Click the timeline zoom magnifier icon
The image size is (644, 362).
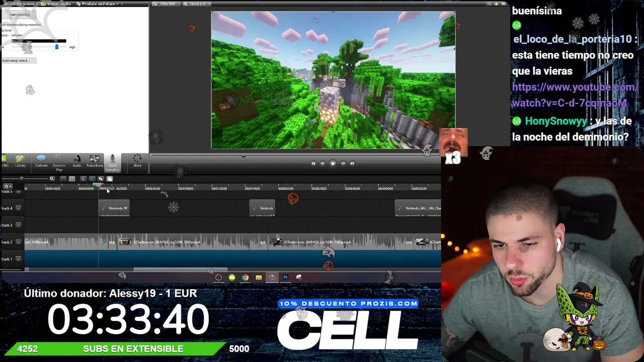coord(52,178)
